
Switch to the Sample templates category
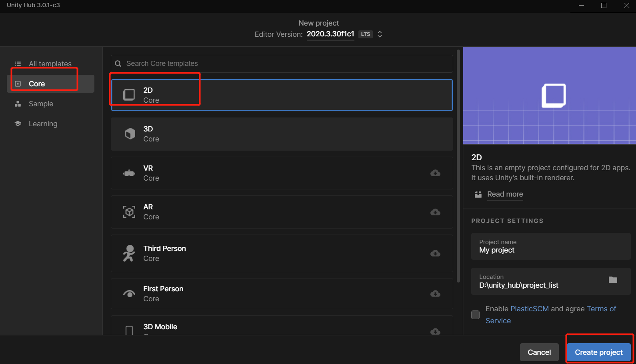tap(50, 104)
